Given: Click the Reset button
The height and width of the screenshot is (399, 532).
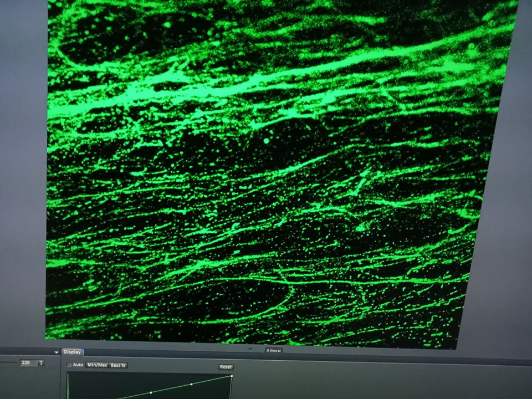Looking at the screenshot, I should tap(226, 367).
